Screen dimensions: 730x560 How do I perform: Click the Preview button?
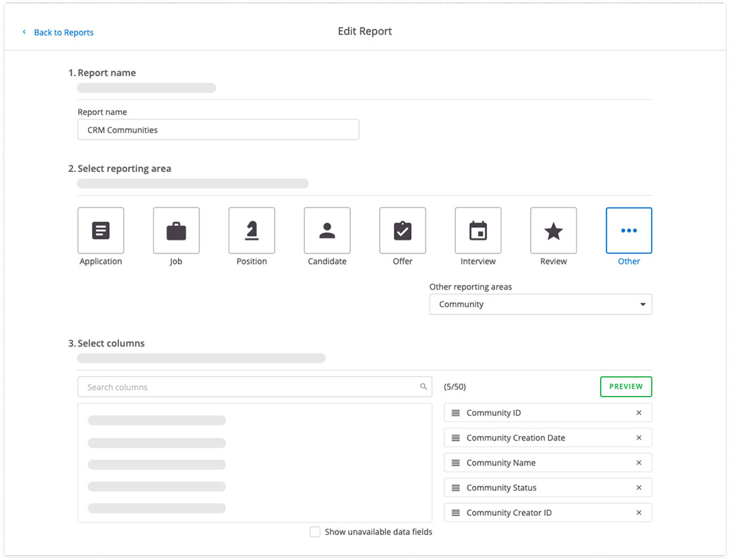626,387
